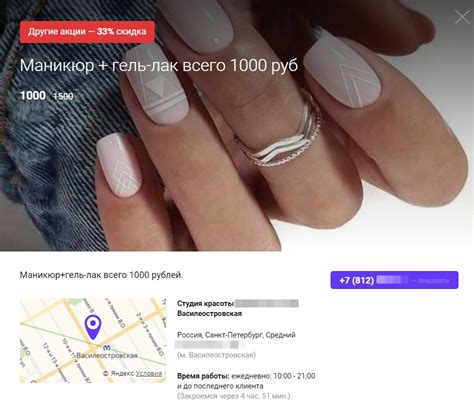Click "и до последнего клиента" text

220,386
